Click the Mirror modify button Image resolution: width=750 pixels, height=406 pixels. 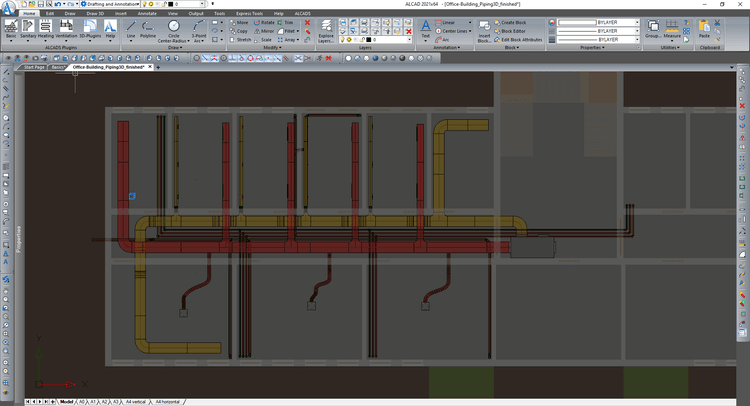[264, 31]
